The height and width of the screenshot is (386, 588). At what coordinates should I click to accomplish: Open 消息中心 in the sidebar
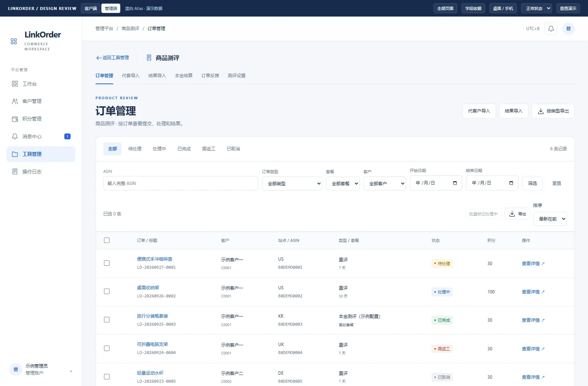[x=41, y=136]
